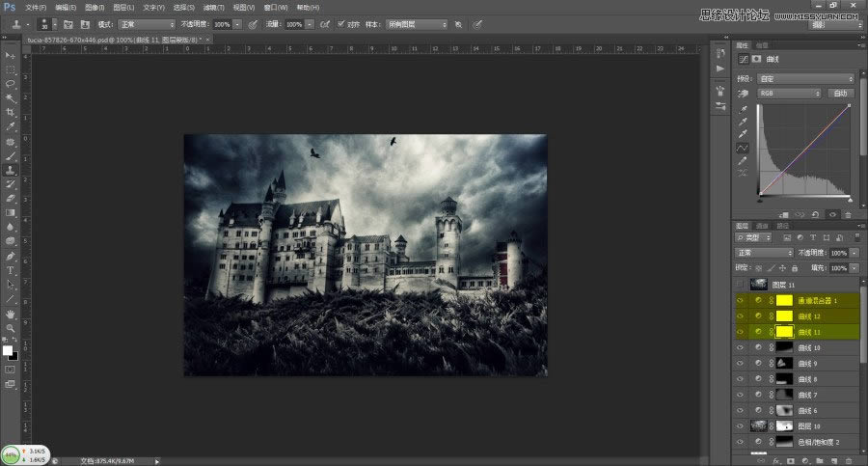Screen dimensions: 868x466
Task: Toggle the 对齐 checkbox
Action: point(342,23)
